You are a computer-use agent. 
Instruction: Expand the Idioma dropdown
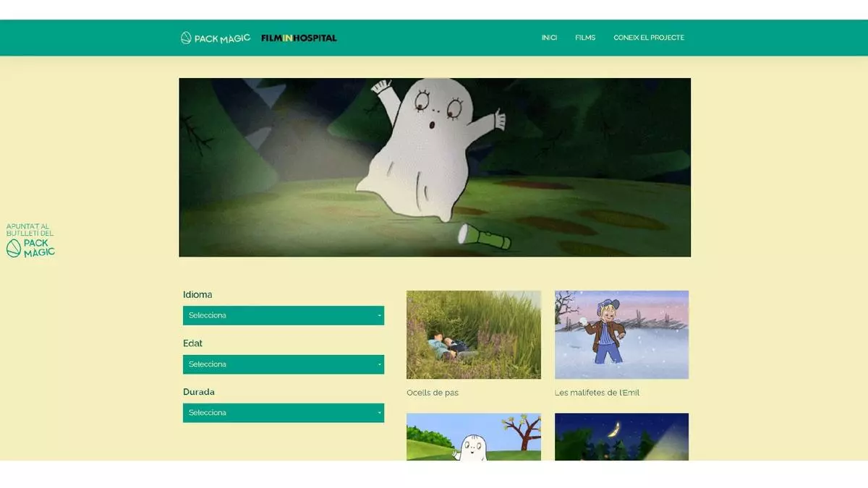(283, 315)
